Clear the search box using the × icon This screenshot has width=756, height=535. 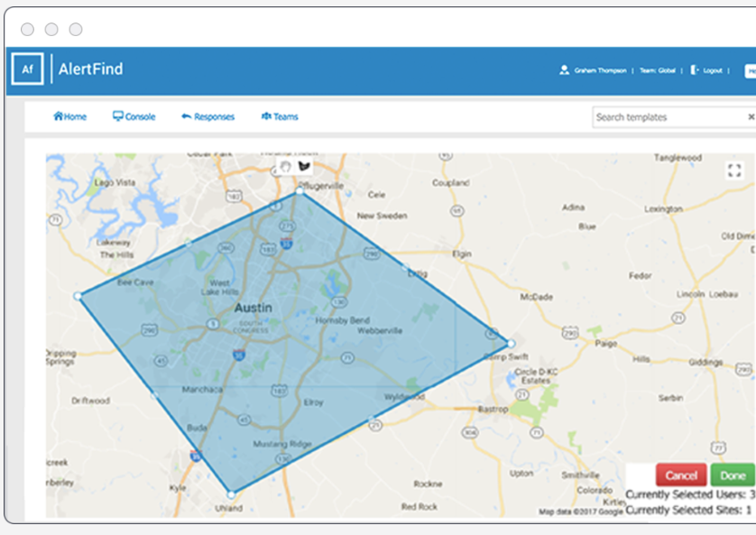tap(750, 117)
